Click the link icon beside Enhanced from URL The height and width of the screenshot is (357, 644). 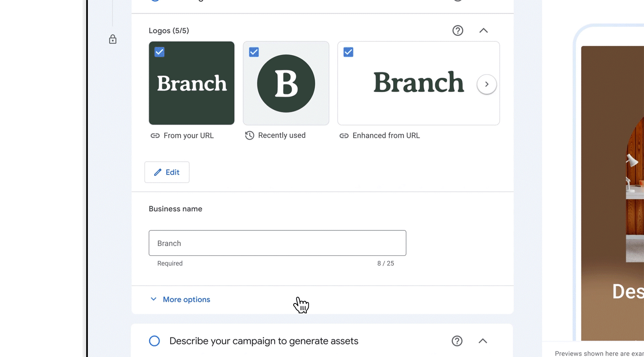click(344, 136)
